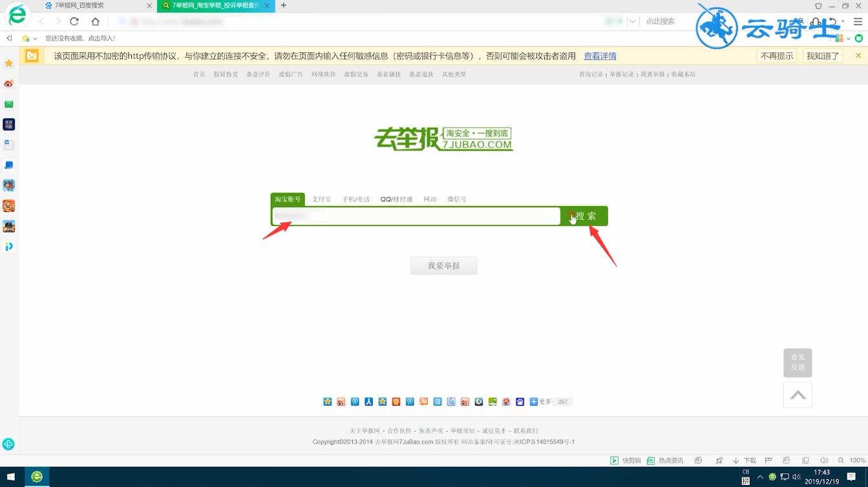This screenshot has height=487, width=868.
Task: Close the 7举报网_百度搜索 tab
Action: 149,5
